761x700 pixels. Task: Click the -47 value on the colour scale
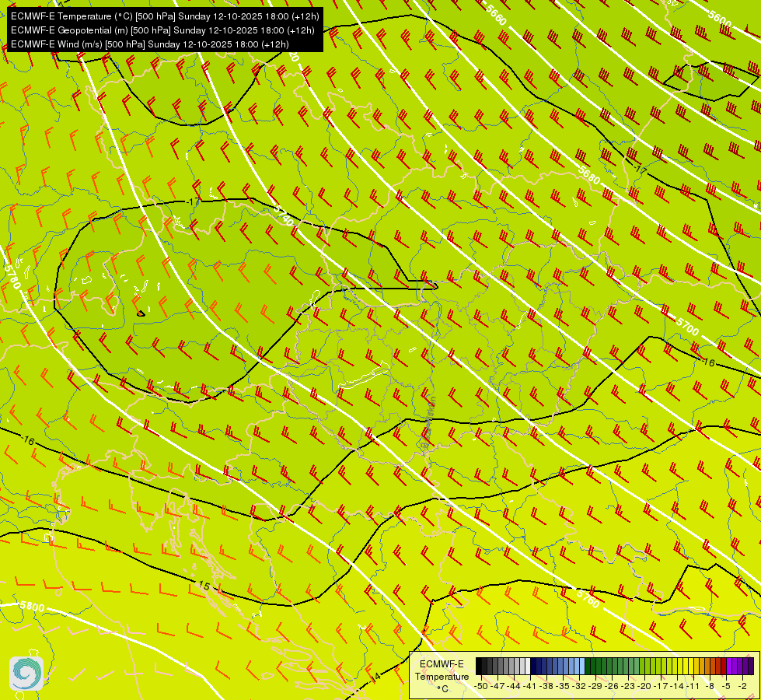(498, 686)
